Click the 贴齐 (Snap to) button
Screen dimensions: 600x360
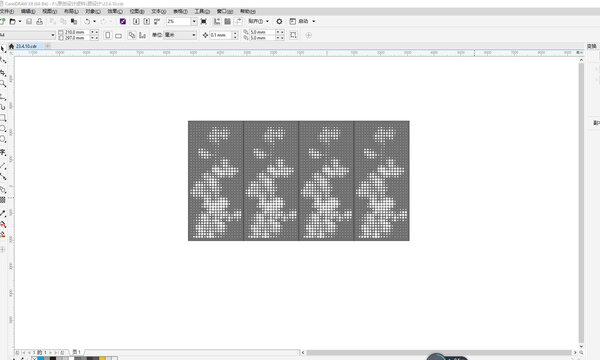click(259, 21)
